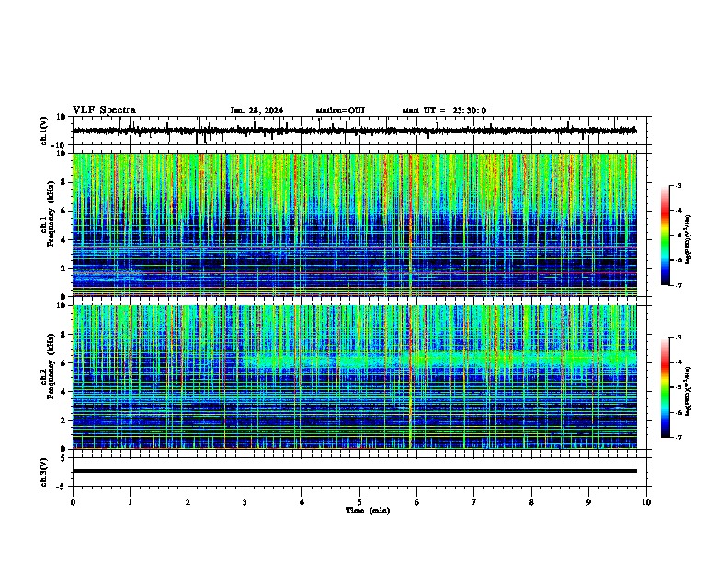Click time axis tick label "1"
Viewport: 728px width, 563px height.
click(130, 502)
